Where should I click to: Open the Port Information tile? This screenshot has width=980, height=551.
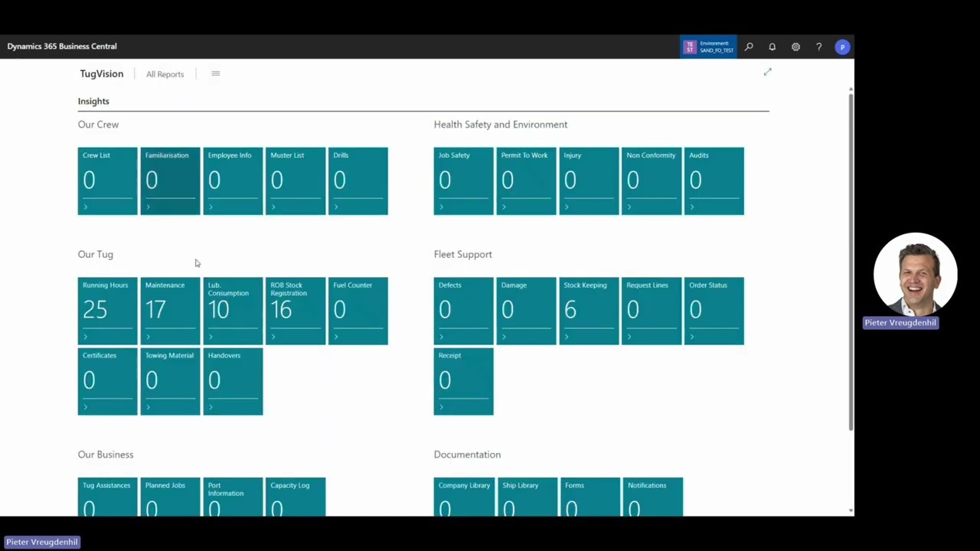coord(233,497)
